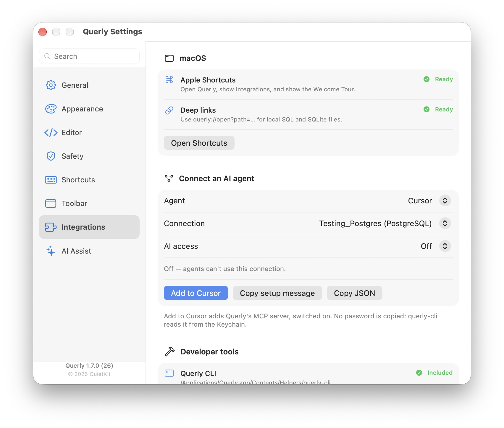The image size is (504, 428).
Task: Click the Querly 1.7.0 (26) version text
Action: coord(89,366)
